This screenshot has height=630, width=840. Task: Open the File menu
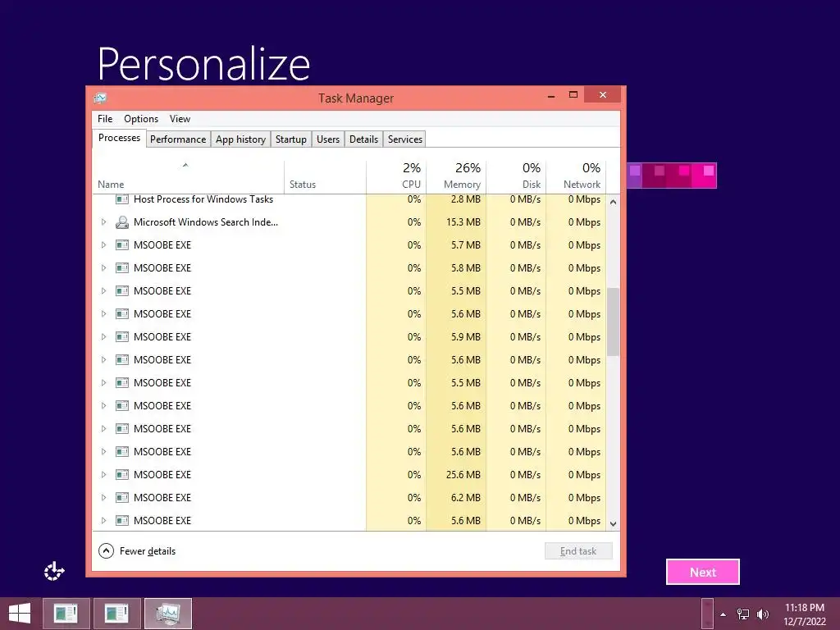(105, 119)
